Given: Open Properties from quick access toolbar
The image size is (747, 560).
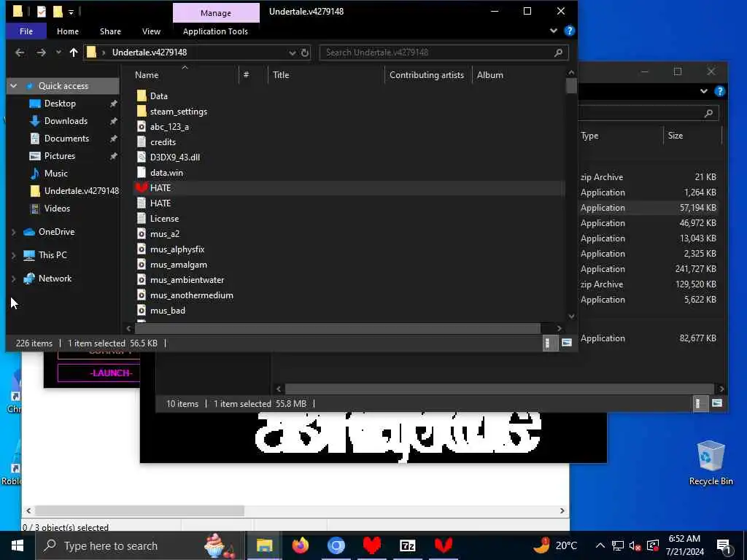Looking at the screenshot, I should 42,12.
